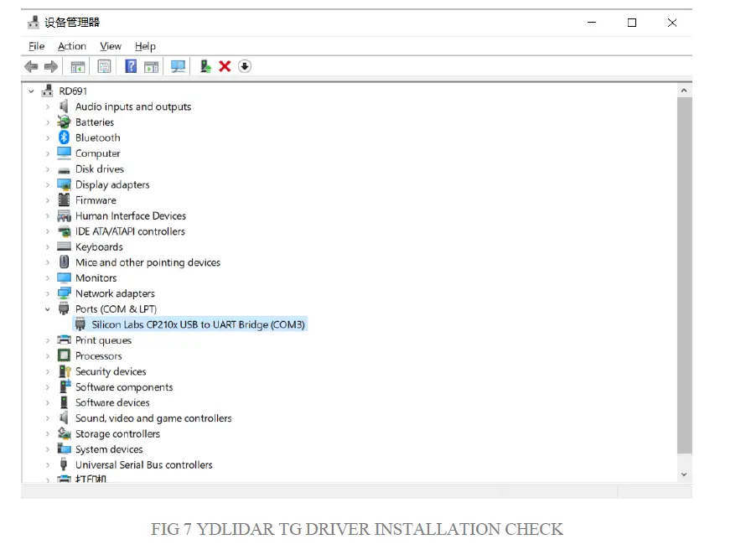746x560 pixels.
Task: Select the RD691 computer name
Action: [73, 91]
